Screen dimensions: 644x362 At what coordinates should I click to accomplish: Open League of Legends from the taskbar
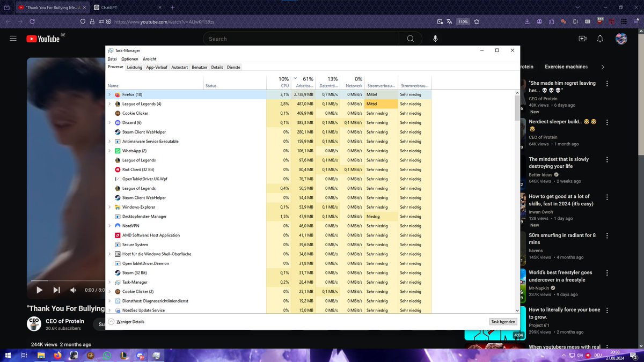[123, 355]
